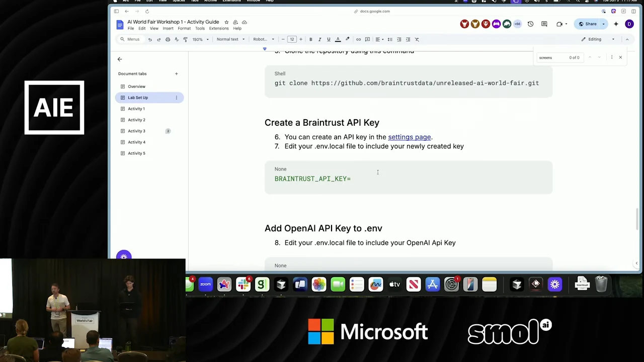Click the redo arrow in the toolbar

coord(158,39)
